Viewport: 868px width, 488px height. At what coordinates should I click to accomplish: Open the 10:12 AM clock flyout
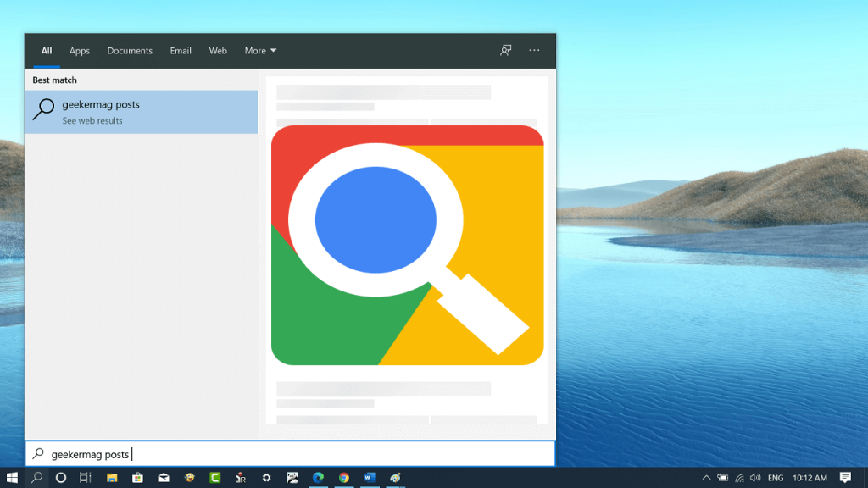[x=810, y=478]
